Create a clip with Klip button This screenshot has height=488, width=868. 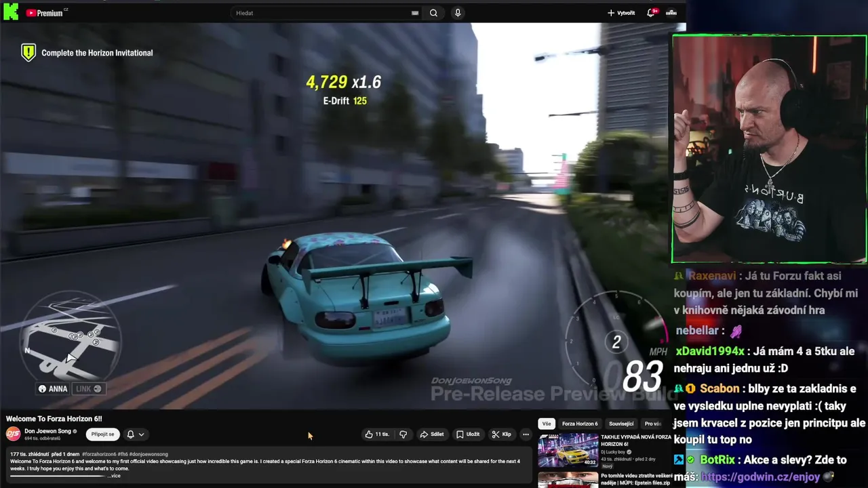pyautogui.click(x=502, y=434)
